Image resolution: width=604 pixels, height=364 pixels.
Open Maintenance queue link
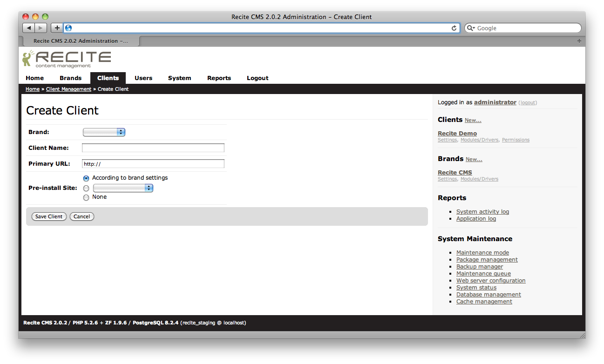tap(483, 274)
